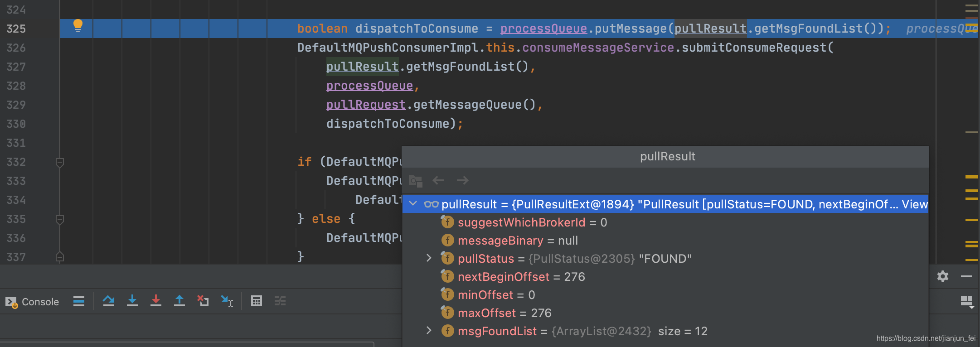Select the messageBinary = null row

(x=665, y=241)
